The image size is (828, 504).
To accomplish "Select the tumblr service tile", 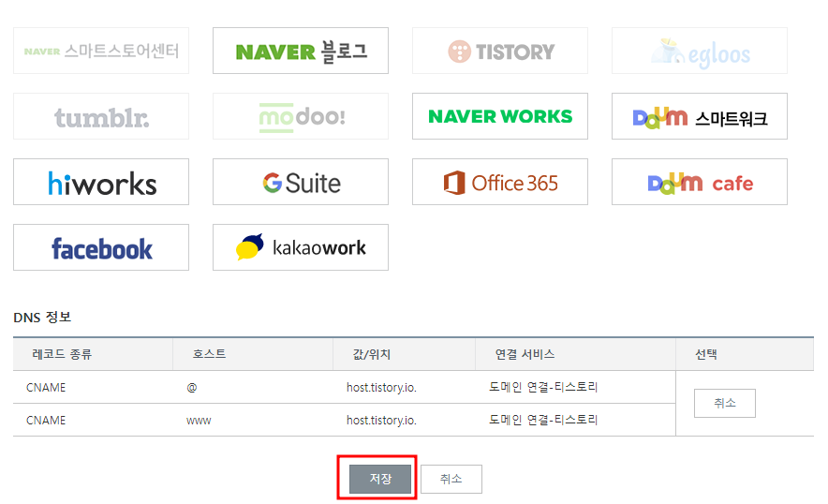I will 101,116.
